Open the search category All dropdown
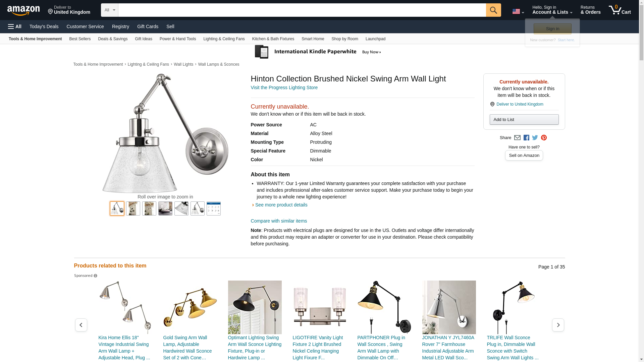644x362 pixels. [110, 10]
